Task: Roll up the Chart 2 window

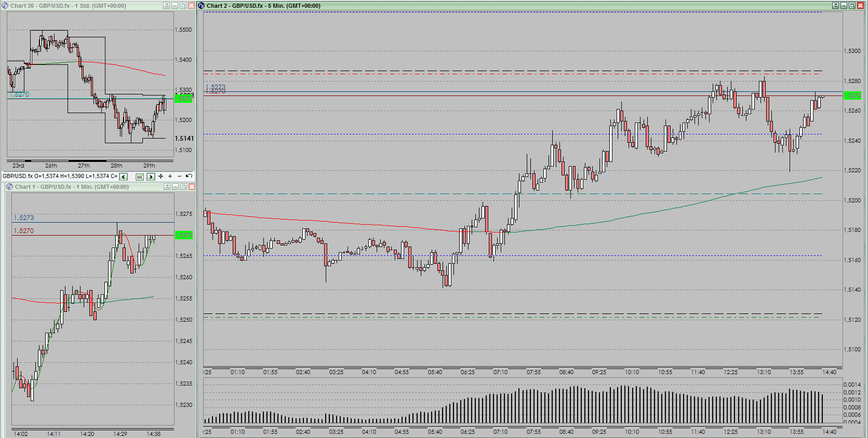Action: tap(836, 6)
